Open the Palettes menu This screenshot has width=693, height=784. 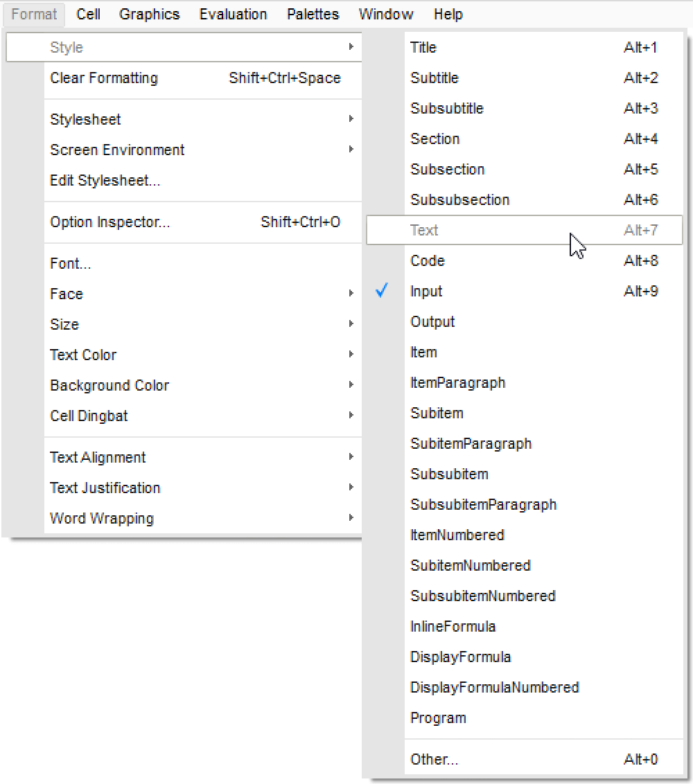pos(313,14)
